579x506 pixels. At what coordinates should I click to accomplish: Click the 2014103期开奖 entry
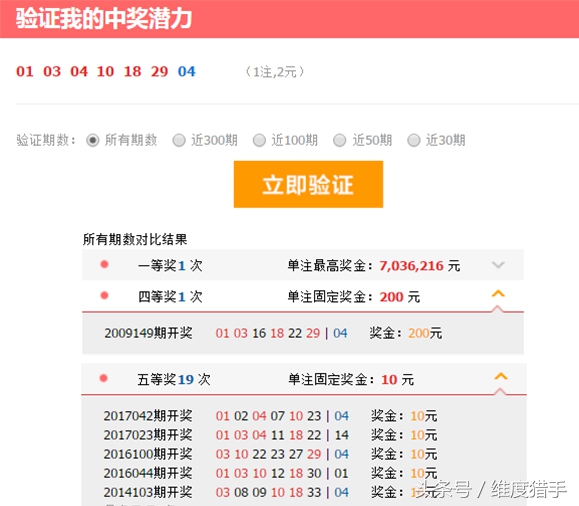[x=148, y=492]
